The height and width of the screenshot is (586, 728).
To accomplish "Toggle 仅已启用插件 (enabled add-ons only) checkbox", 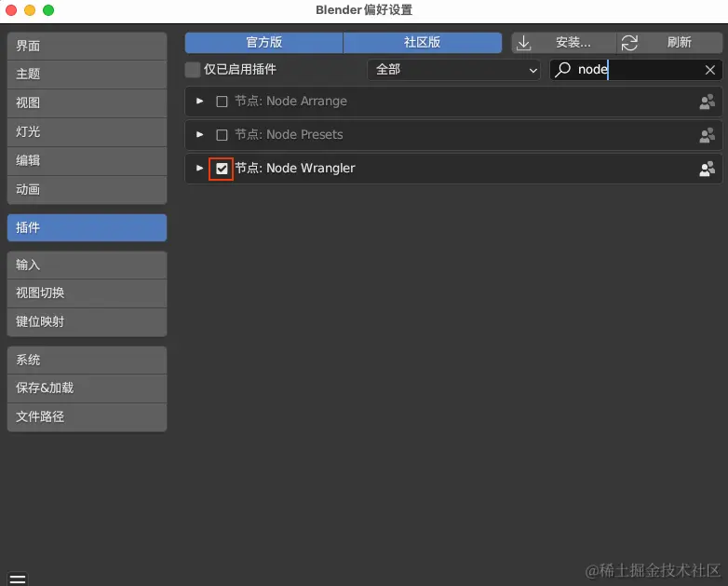I will click(192, 70).
